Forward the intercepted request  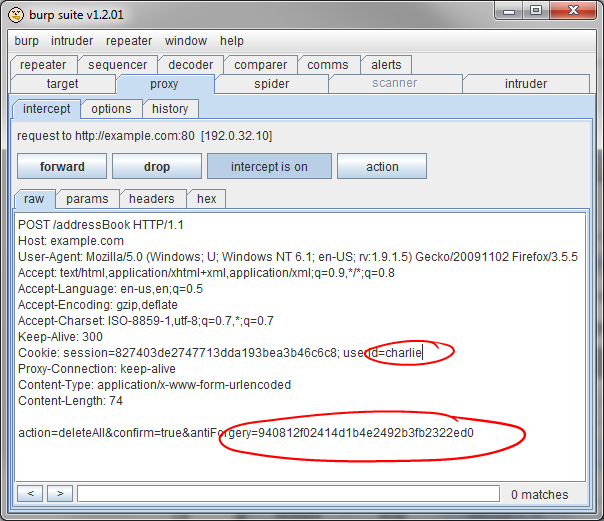tap(62, 167)
